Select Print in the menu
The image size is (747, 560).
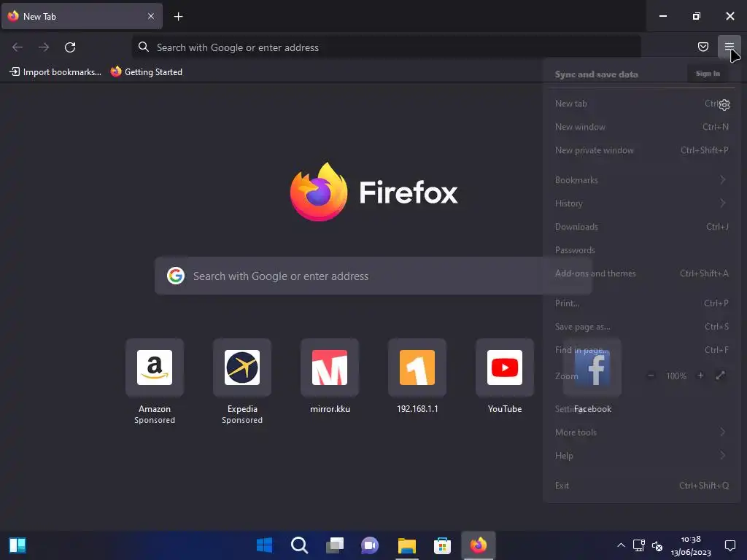click(x=641, y=303)
